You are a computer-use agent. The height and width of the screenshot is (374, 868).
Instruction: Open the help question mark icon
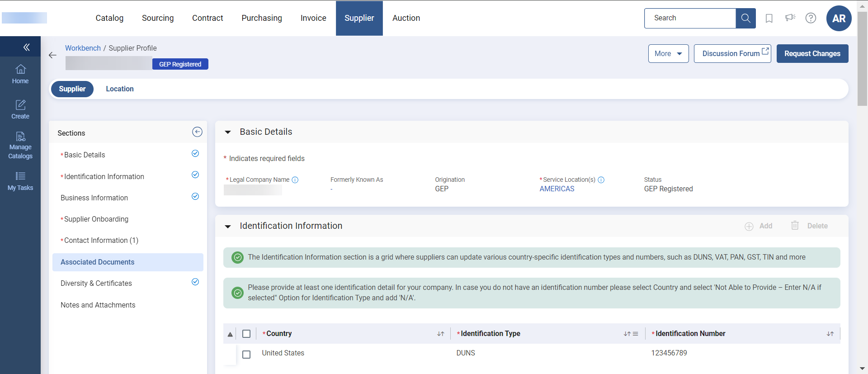[811, 18]
